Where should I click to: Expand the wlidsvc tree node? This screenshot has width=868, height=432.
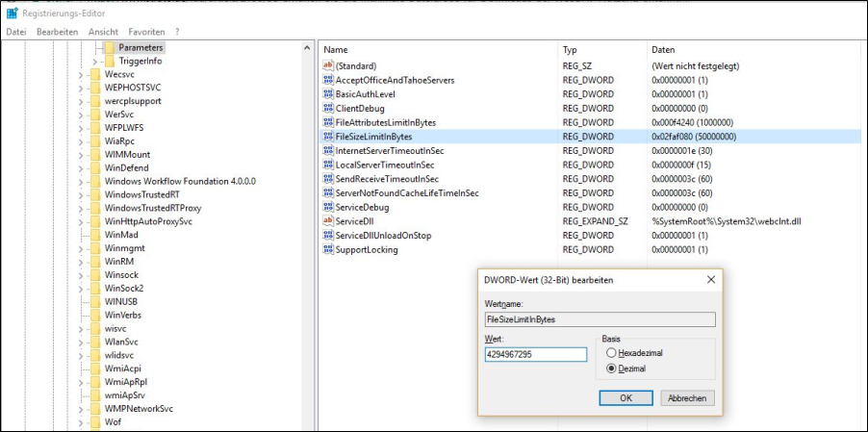(x=81, y=355)
